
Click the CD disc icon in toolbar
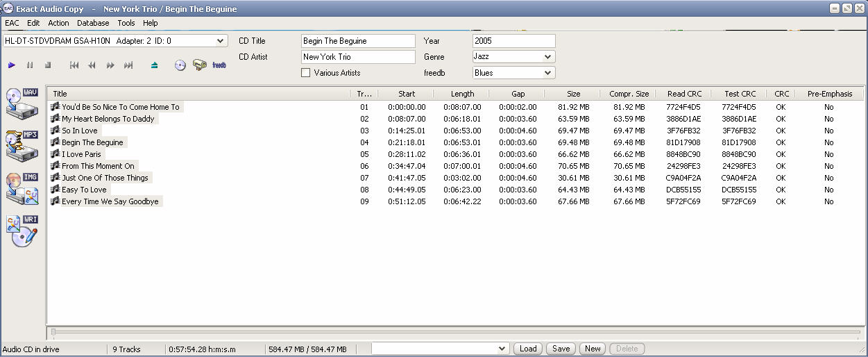click(x=180, y=65)
